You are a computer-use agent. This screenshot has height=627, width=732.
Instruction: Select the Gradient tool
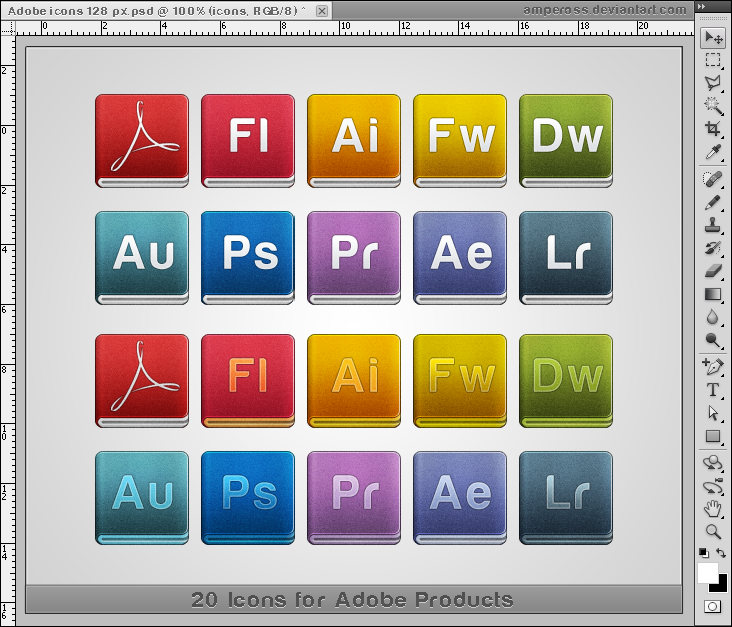tap(713, 294)
